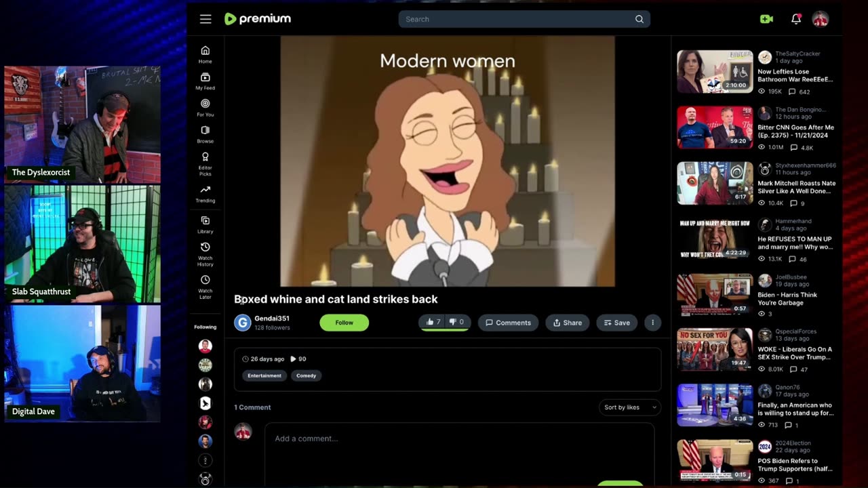The height and width of the screenshot is (488, 868).
Task: Click JoelBusbee channel avatar
Action: [x=765, y=281]
